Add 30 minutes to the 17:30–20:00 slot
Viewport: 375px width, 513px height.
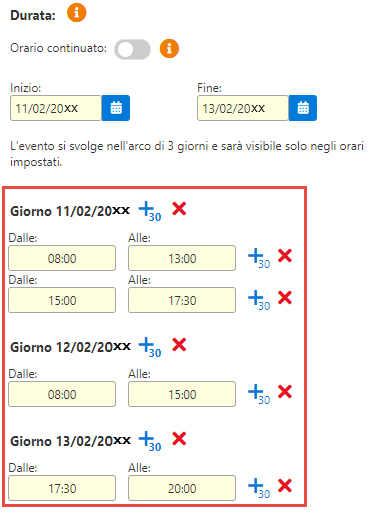tap(259, 488)
